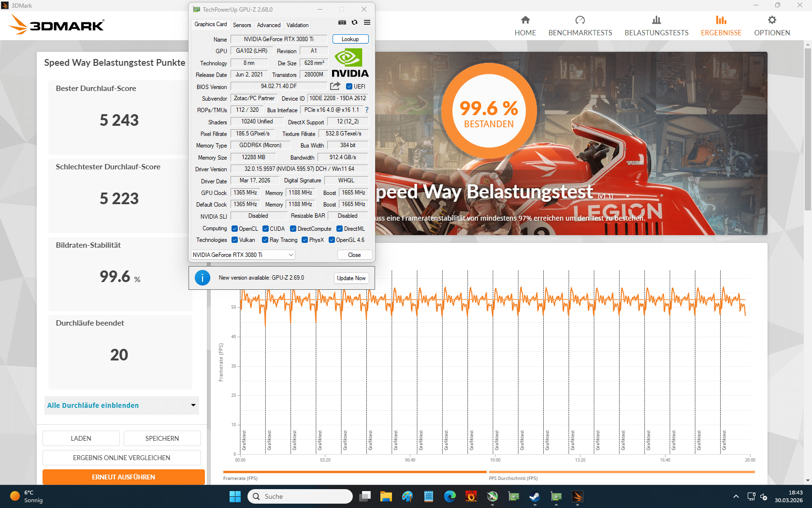Click ERGEBNIS ONLINE VERGLEICHEN
The height and width of the screenshot is (508, 812).
[x=122, y=458]
